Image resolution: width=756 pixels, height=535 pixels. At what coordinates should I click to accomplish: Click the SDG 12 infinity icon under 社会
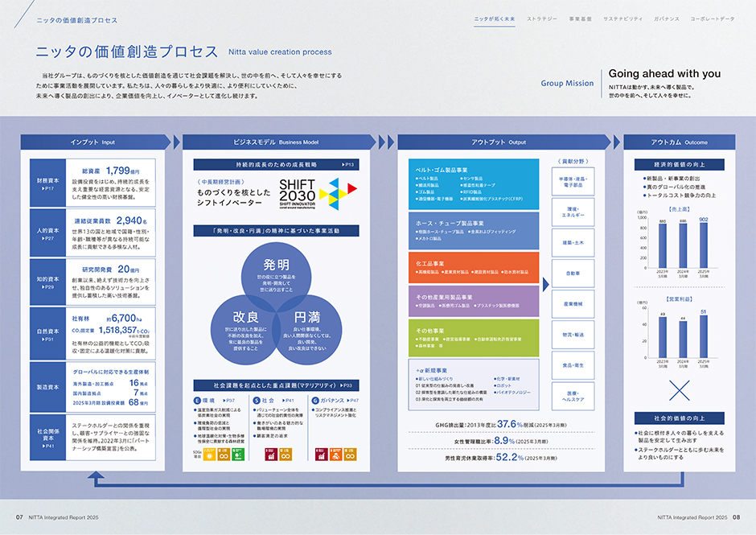click(x=286, y=453)
